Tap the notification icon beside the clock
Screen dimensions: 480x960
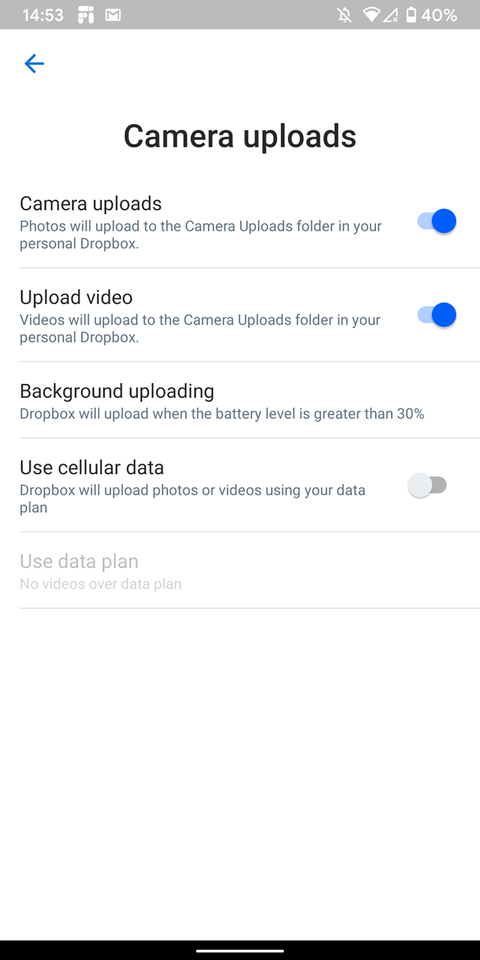tap(86, 15)
